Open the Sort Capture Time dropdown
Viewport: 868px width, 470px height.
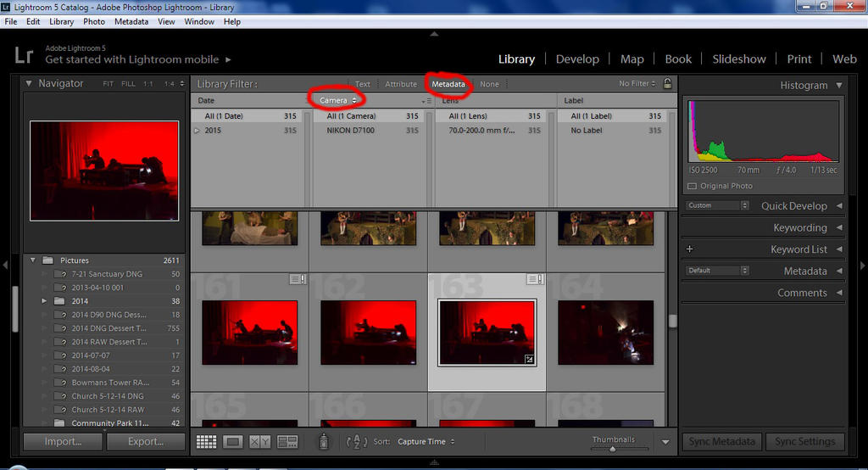pos(426,441)
